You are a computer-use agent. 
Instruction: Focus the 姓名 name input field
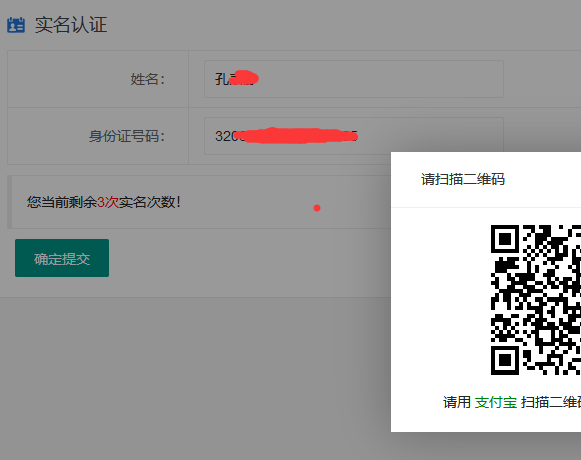pos(353,79)
